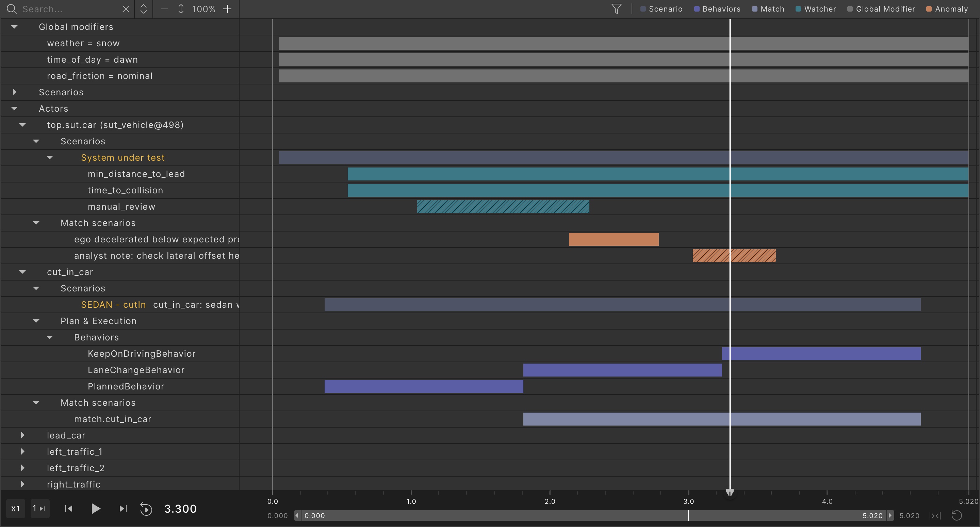Screen dimensions: 980x527
Task: Expand the left_traffic_1 actor
Action: [x=22, y=452]
